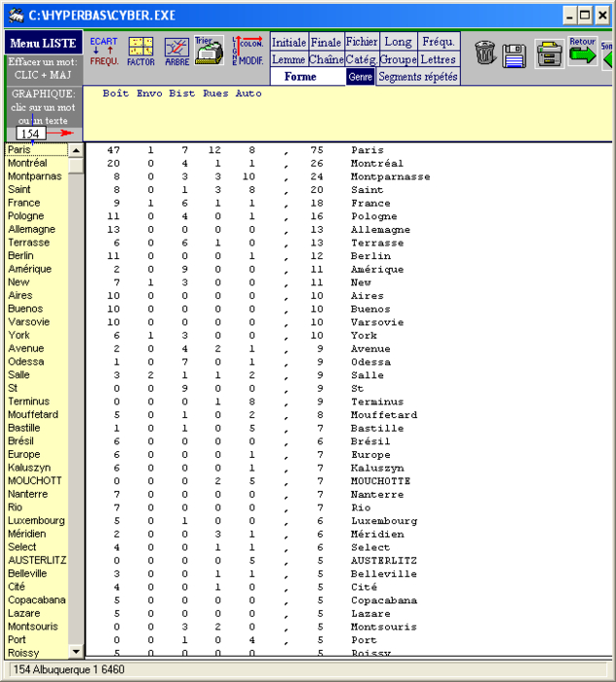Select Bastille in the word list

tap(37, 428)
